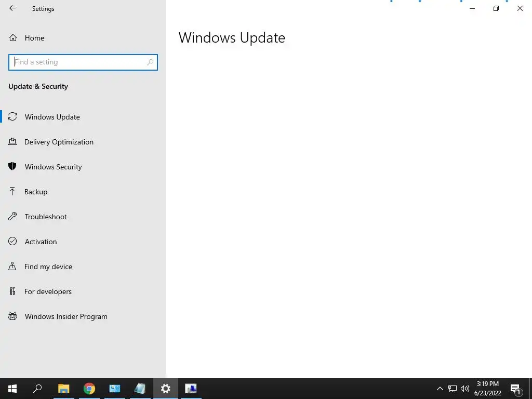Click the Delivery Optimization tray icon
This screenshot has height=399, width=532.
pyautogui.click(x=12, y=141)
